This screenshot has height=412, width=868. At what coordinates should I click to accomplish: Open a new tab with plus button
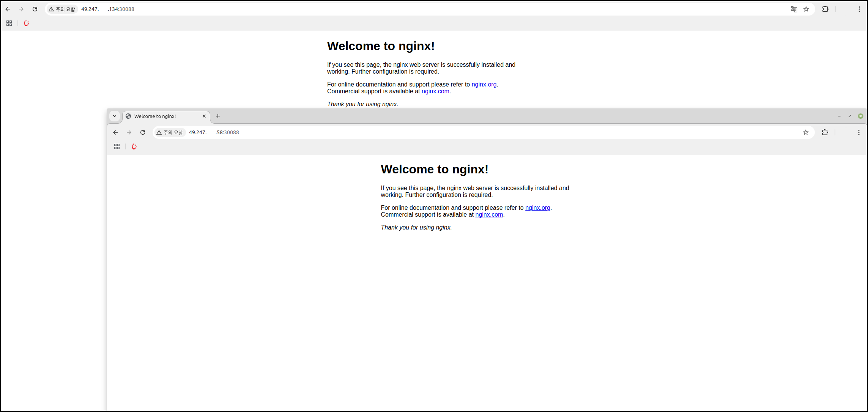click(218, 116)
